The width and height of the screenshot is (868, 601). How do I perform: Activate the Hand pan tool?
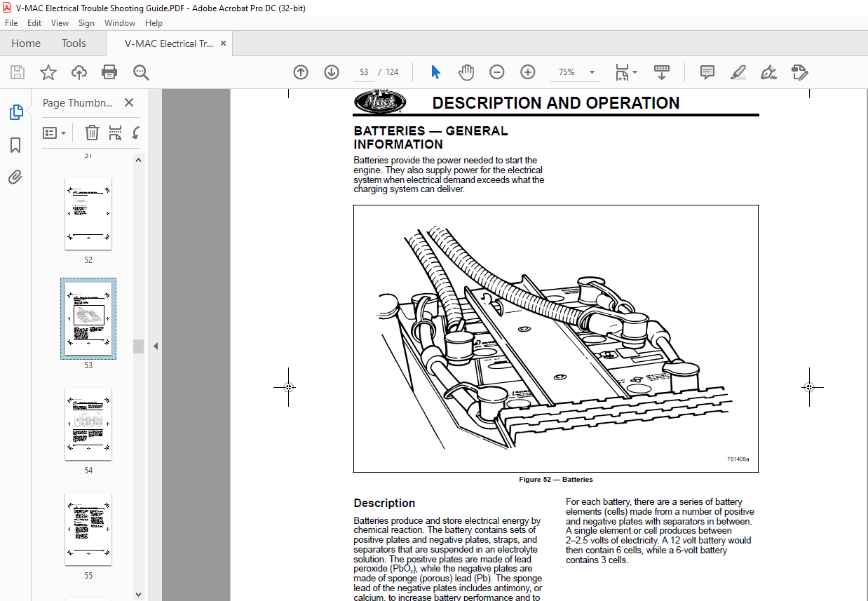[466, 72]
